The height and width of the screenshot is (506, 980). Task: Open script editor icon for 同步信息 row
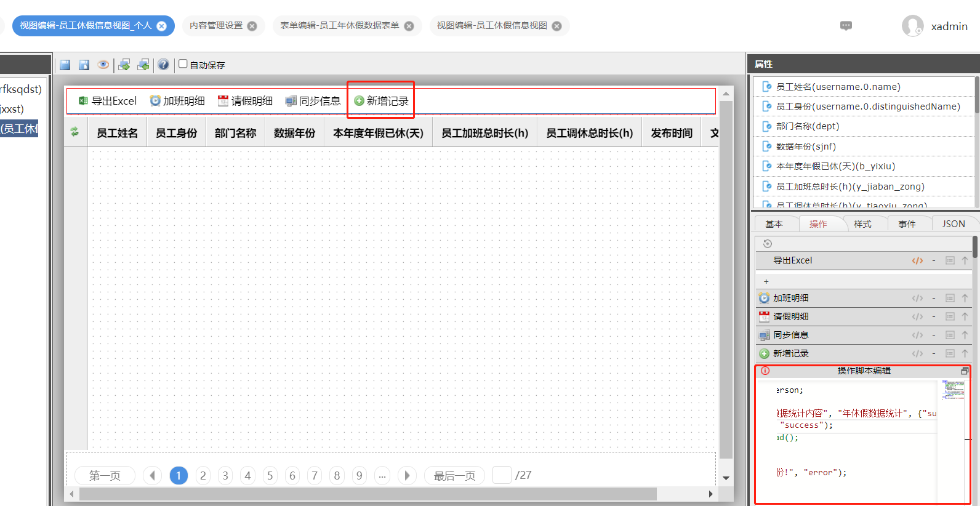pyautogui.click(x=917, y=335)
